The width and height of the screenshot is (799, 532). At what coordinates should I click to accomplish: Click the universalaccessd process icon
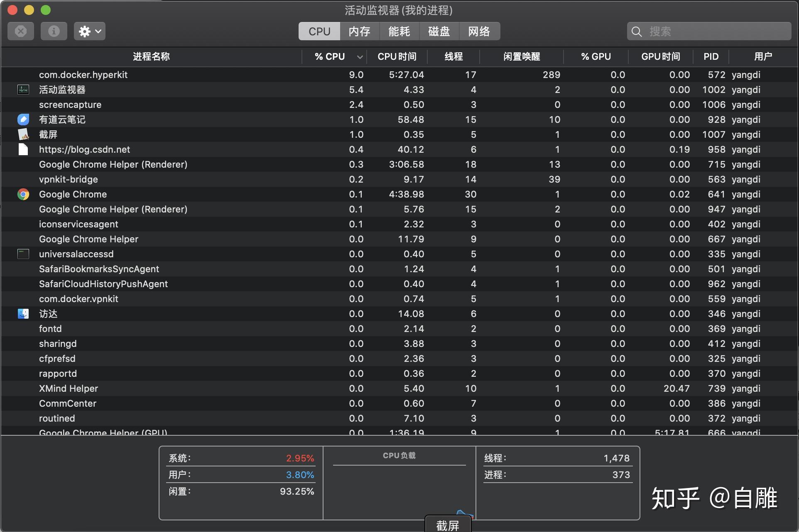point(23,254)
